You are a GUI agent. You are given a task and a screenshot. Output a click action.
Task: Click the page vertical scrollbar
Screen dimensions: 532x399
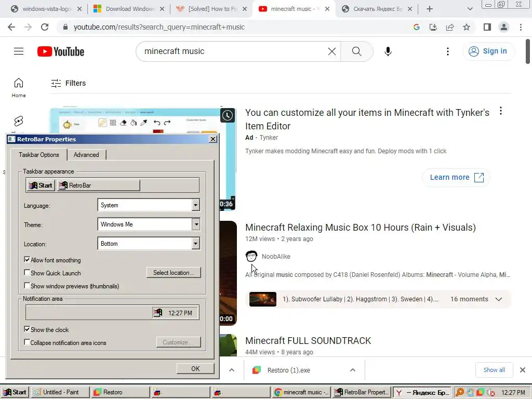pos(528,51)
